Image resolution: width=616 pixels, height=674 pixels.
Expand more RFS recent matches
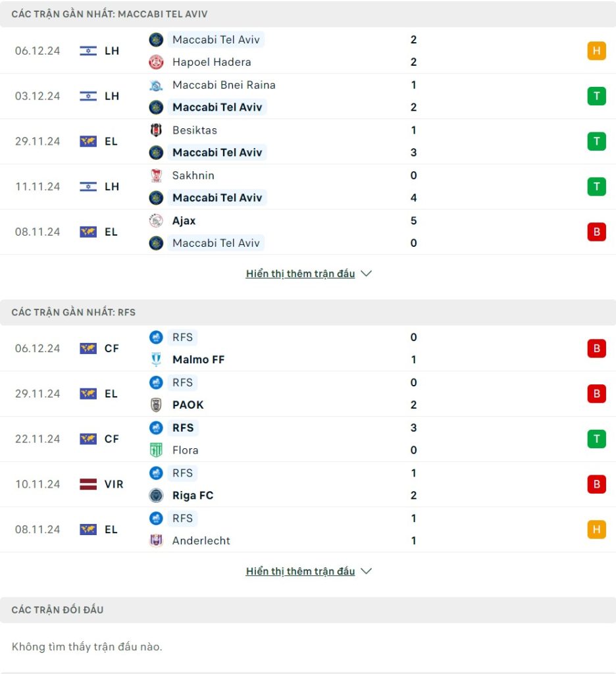[300, 571]
